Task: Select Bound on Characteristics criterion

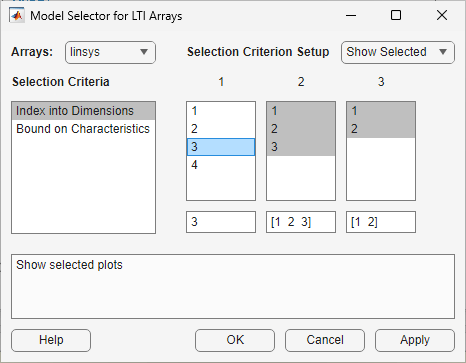Action: click(x=83, y=129)
